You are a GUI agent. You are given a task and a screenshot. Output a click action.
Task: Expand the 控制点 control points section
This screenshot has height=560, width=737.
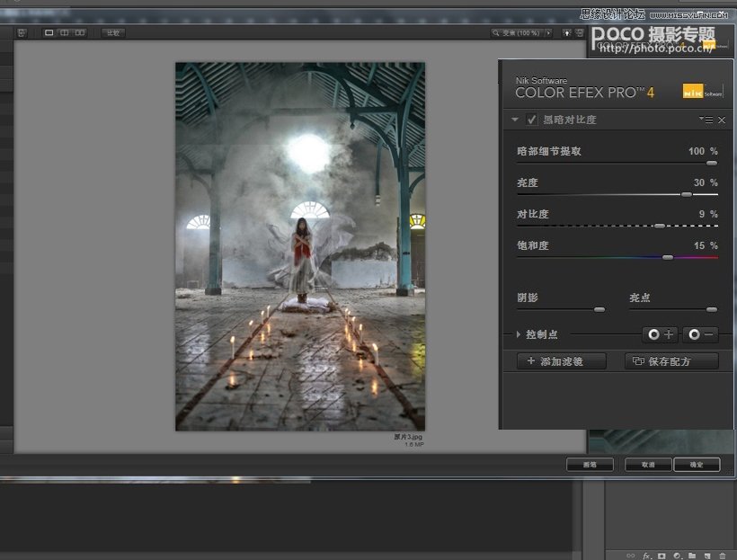518,334
